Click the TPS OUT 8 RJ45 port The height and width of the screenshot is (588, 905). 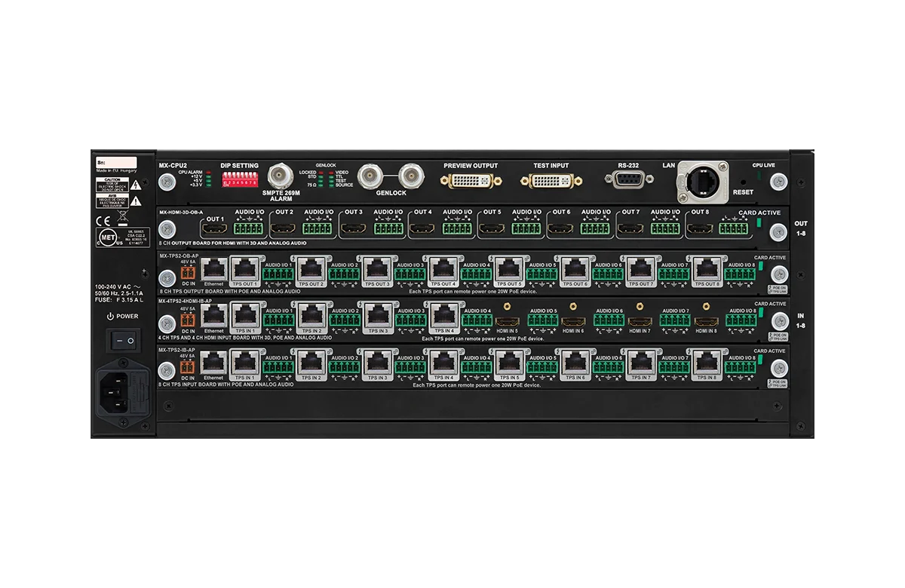tap(706, 271)
